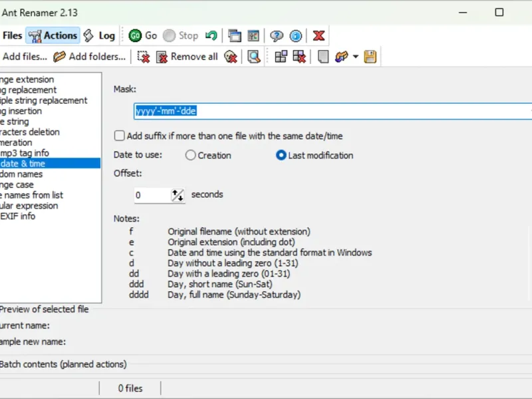Click the Offset seconds value field
Image resolution: width=532 pixels, height=399 pixels.
[153, 196]
